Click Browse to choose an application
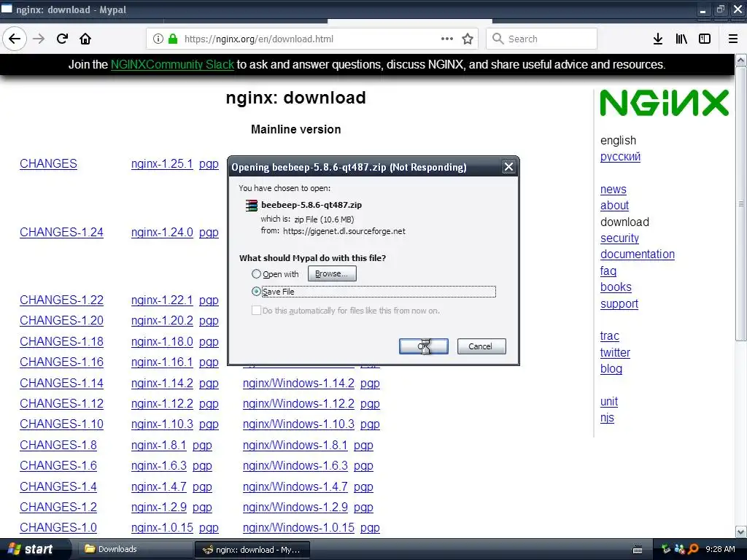The width and height of the screenshot is (747, 560). coord(332,274)
